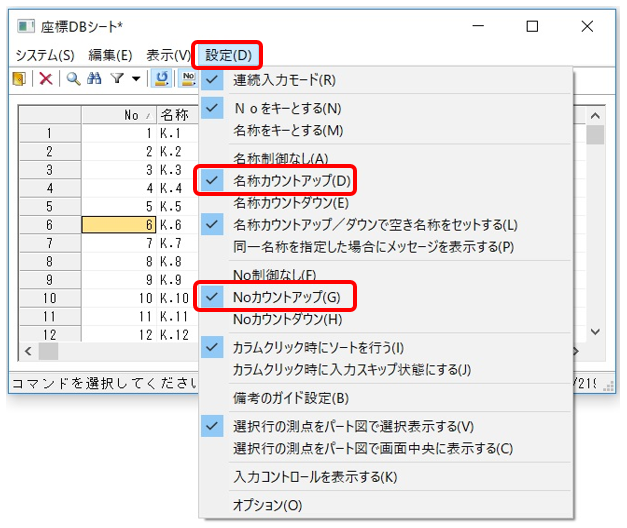Open 備考のガイド設定(B) menu entry
627x528 pixels.
[x=386, y=398]
